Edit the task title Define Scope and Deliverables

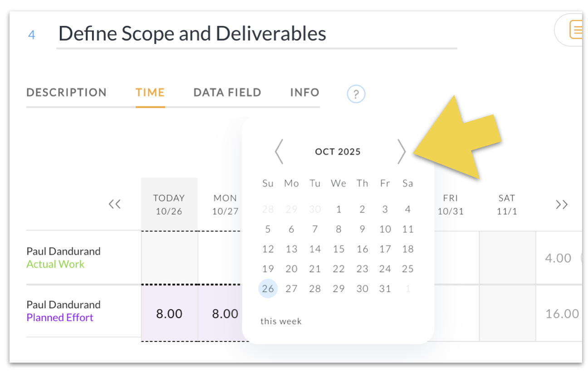tap(192, 34)
